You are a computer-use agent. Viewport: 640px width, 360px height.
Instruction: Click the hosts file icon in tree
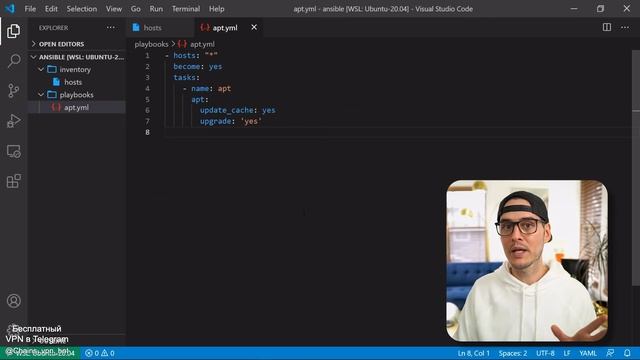click(x=56, y=82)
